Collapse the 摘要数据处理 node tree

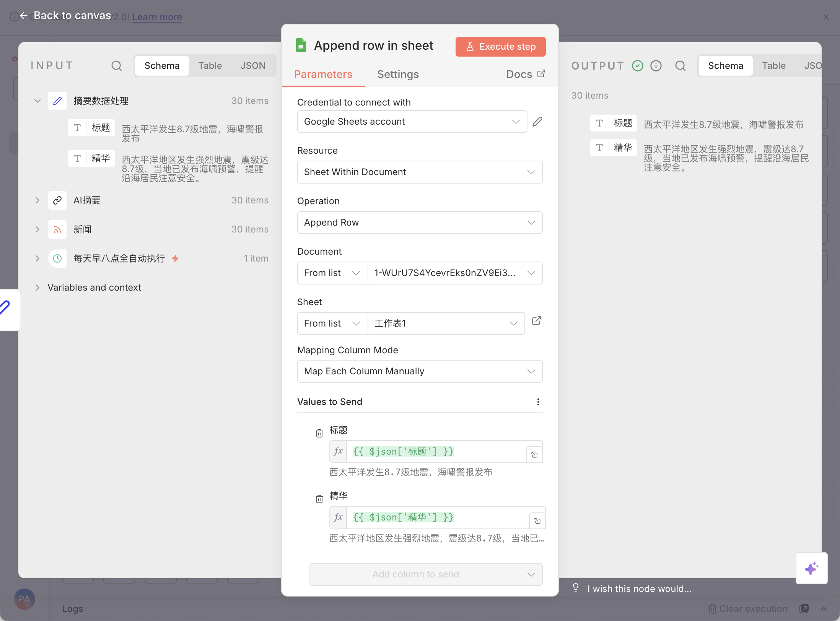pos(37,101)
